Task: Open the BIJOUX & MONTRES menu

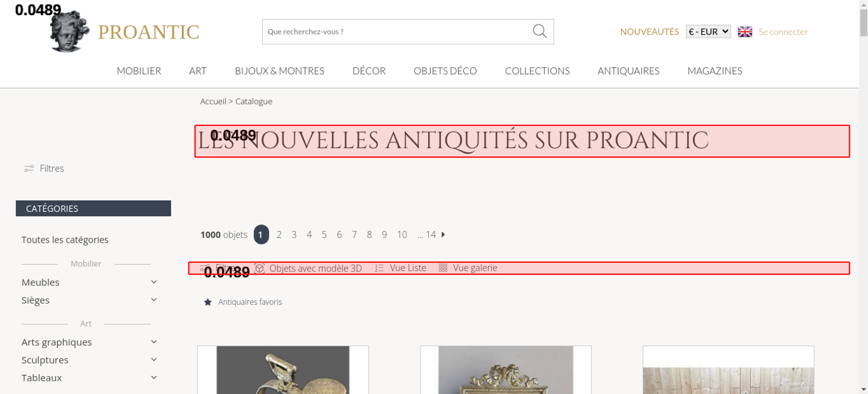Action: 279,71
